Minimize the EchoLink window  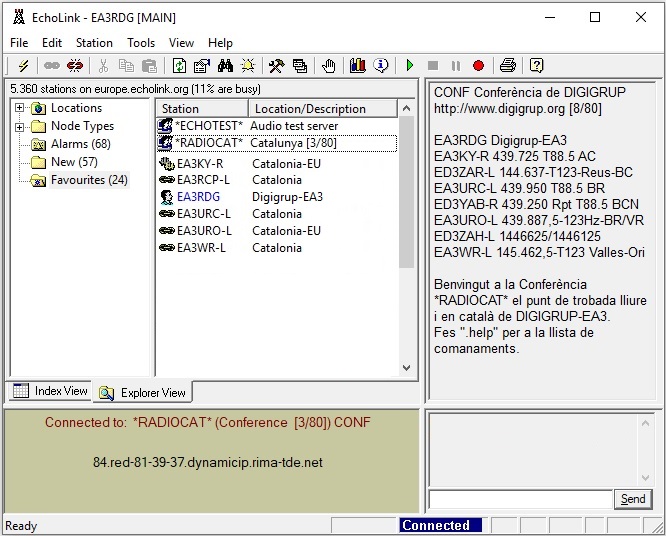(x=550, y=17)
